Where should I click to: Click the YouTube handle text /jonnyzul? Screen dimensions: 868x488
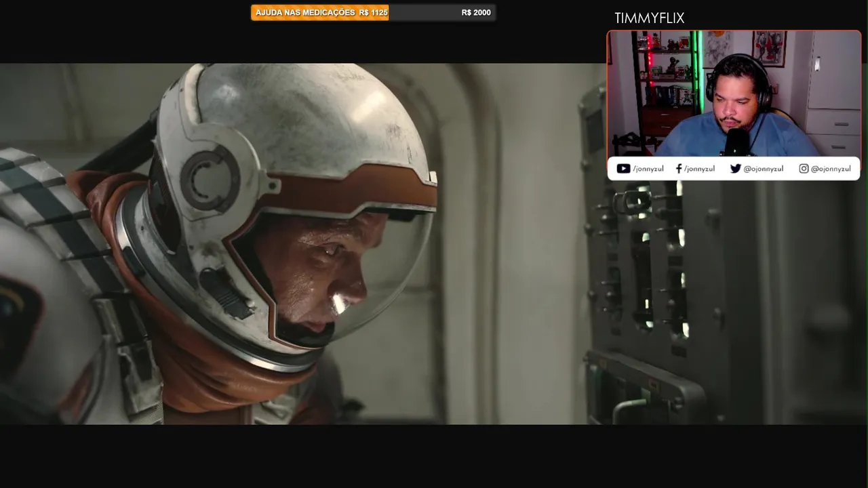coord(648,169)
